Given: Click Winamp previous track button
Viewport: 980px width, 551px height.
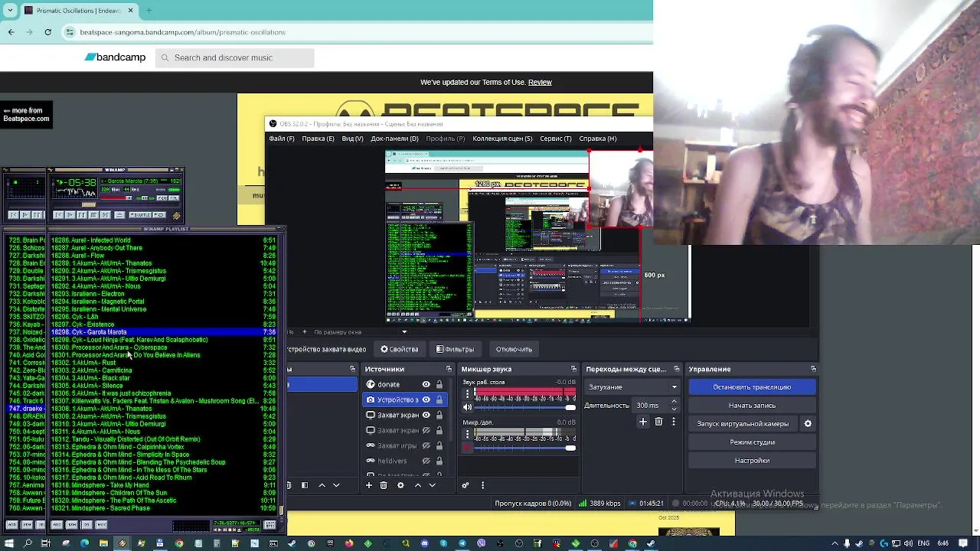Looking at the screenshot, I should pyautogui.click(x=58, y=215).
